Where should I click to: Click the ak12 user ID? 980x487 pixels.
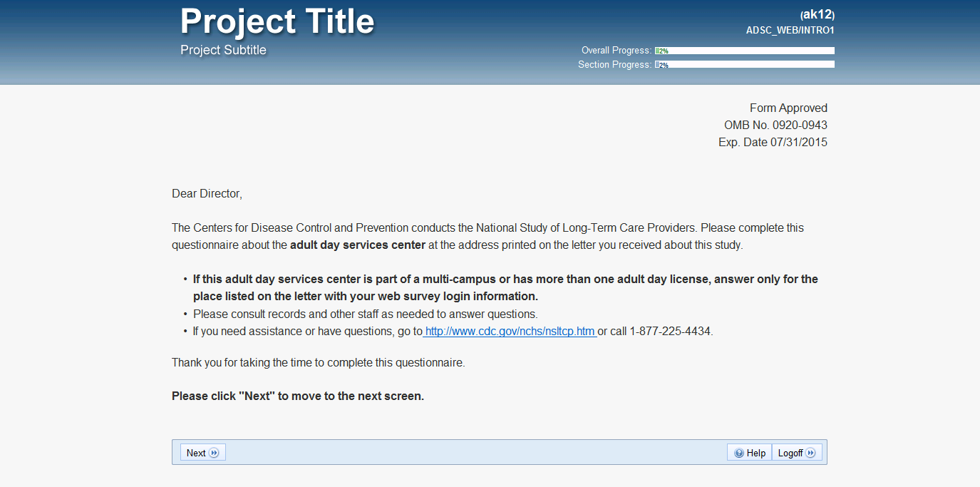click(817, 14)
